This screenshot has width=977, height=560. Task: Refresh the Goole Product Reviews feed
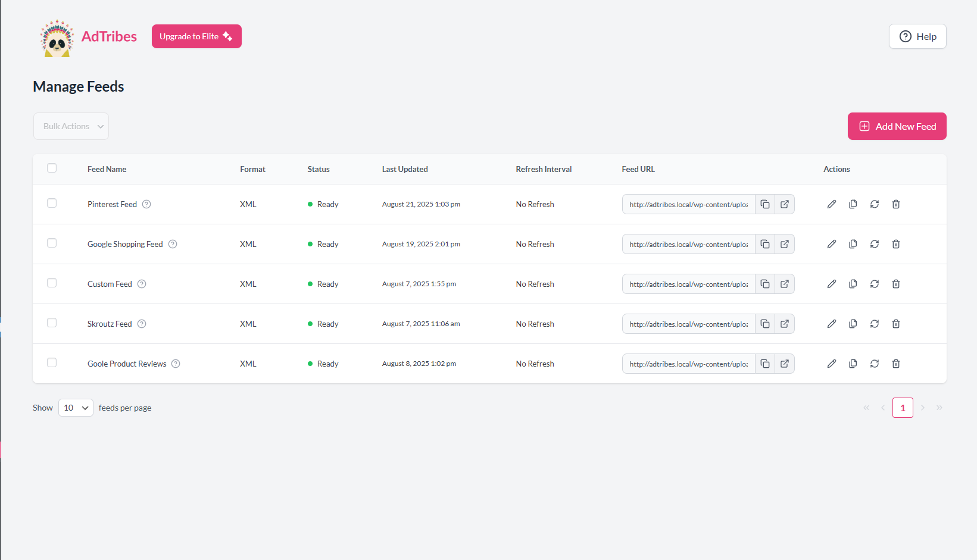[875, 364]
